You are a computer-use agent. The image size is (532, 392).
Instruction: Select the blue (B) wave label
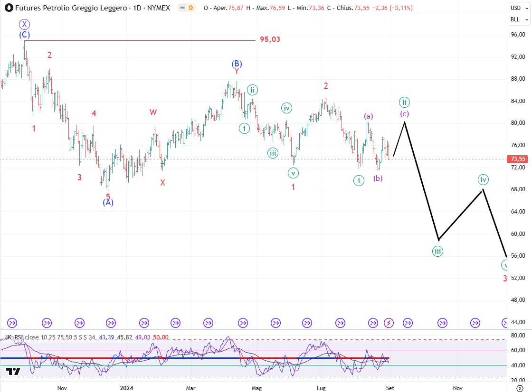237,64
